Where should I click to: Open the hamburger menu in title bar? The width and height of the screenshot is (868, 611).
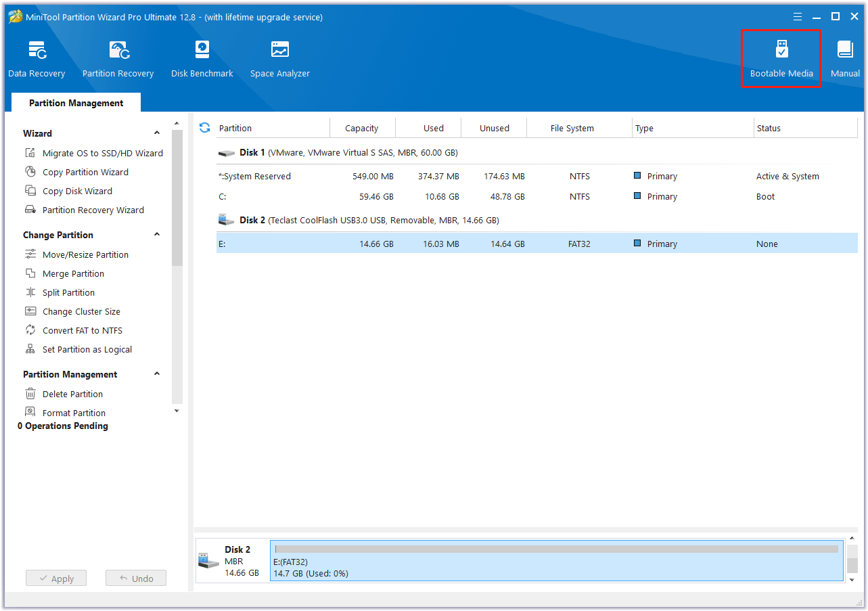(x=798, y=17)
